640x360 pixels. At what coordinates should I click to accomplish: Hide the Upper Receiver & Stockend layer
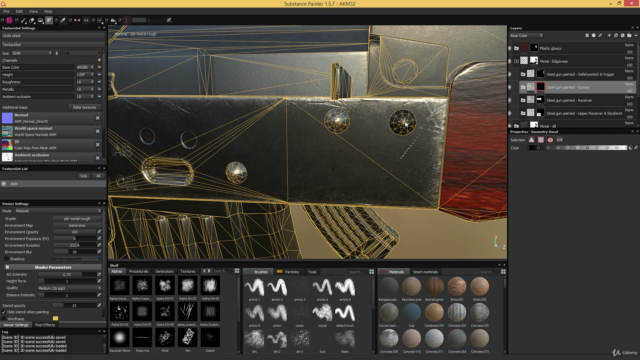[x=510, y=113]
